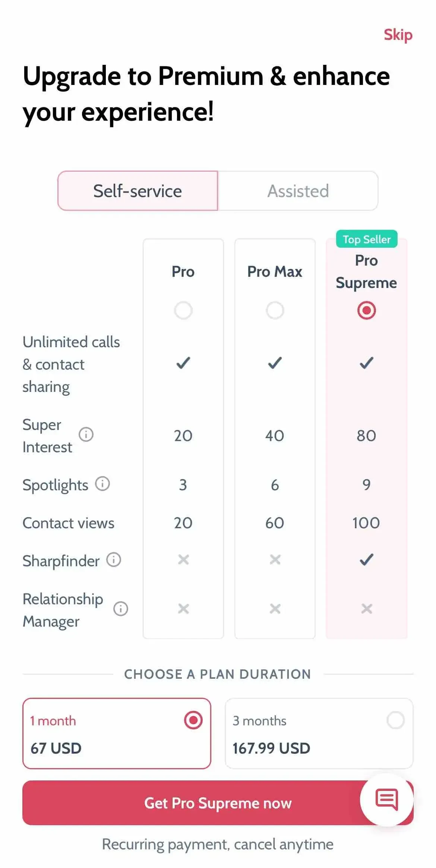Click Get Pro Supreme now button
The height and width of the screenshot is (868, 436).
(218, 803)
